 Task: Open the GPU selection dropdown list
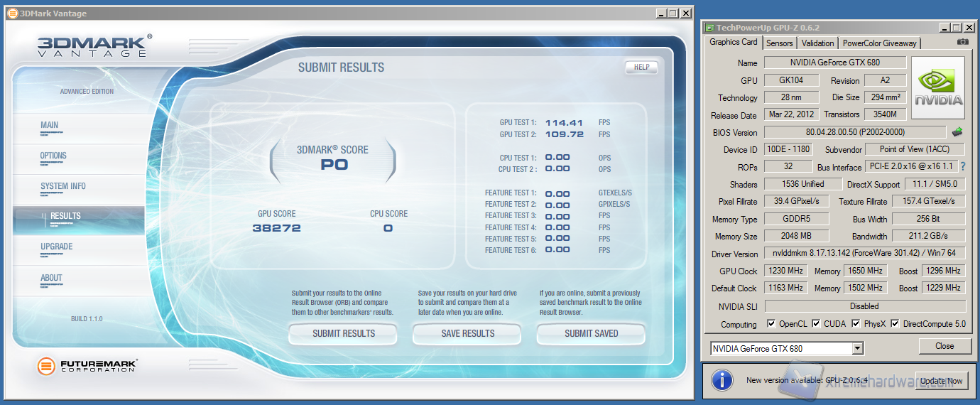pyautogui.click(x=858, y=348)
